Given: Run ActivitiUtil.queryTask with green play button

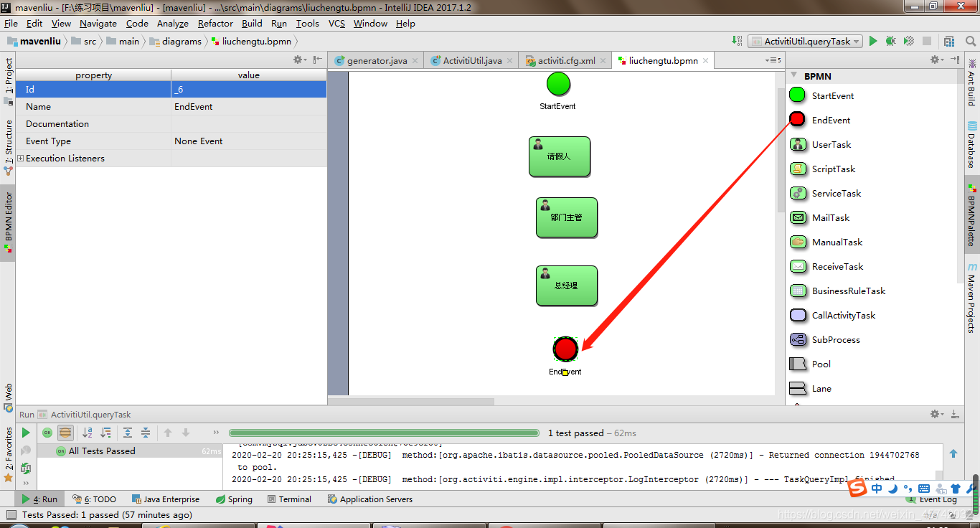Looking at the screenshot, I should [x=873, y=41].
